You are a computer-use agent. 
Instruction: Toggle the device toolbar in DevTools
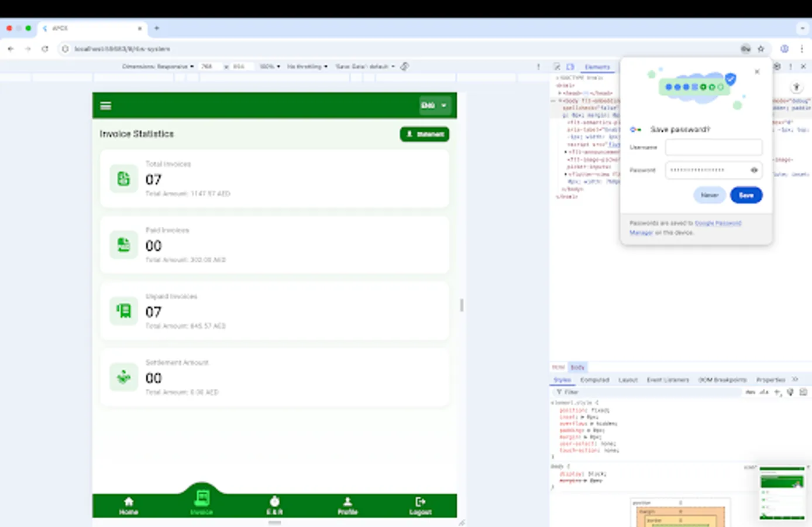(570, 67)
